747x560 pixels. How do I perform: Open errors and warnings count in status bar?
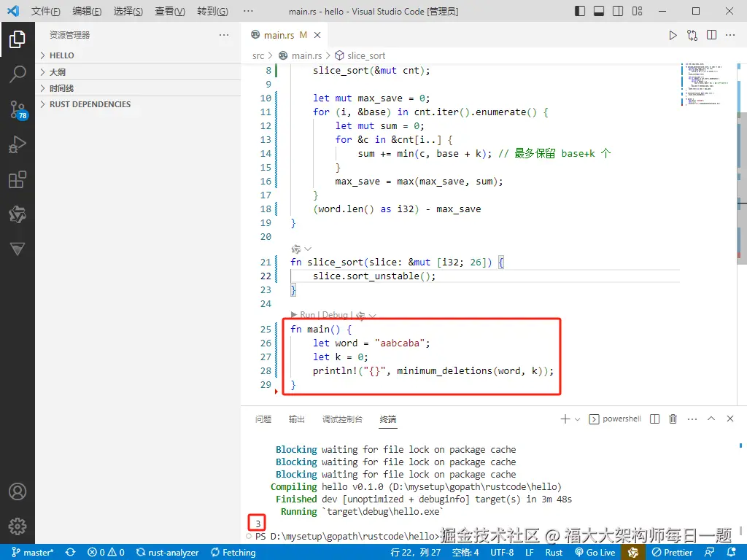pyautogui.click(x=106, y=553)
